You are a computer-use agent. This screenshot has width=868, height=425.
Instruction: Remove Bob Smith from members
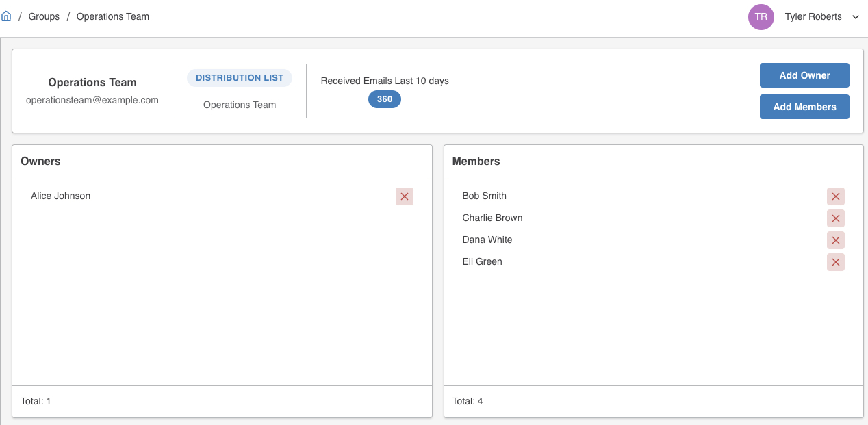coord(836,196)
